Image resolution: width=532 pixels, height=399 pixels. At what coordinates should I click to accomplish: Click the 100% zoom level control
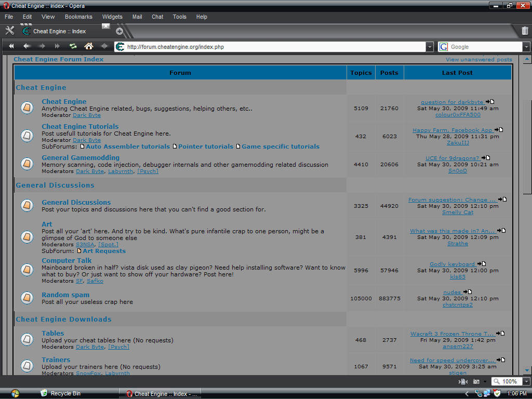tap(507, 382)
